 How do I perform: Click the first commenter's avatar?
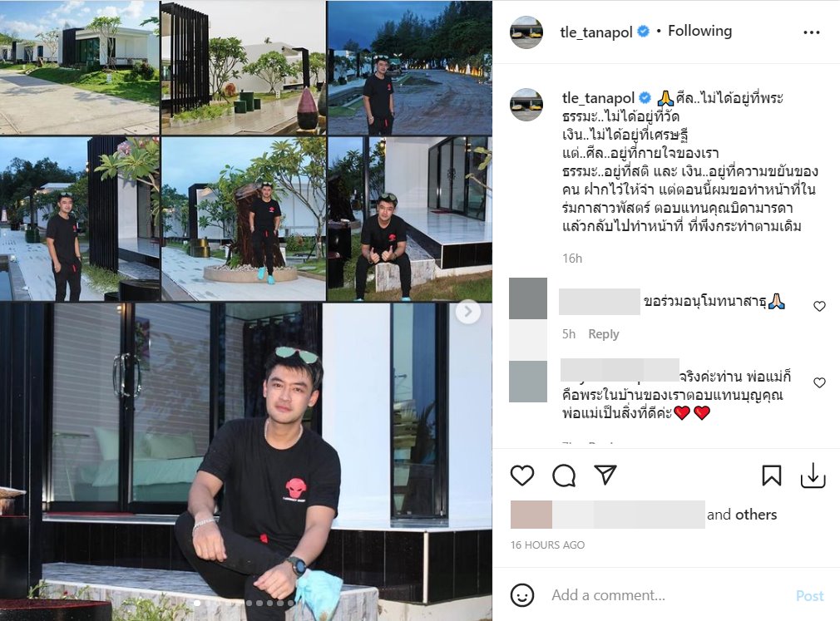point(527,298)
